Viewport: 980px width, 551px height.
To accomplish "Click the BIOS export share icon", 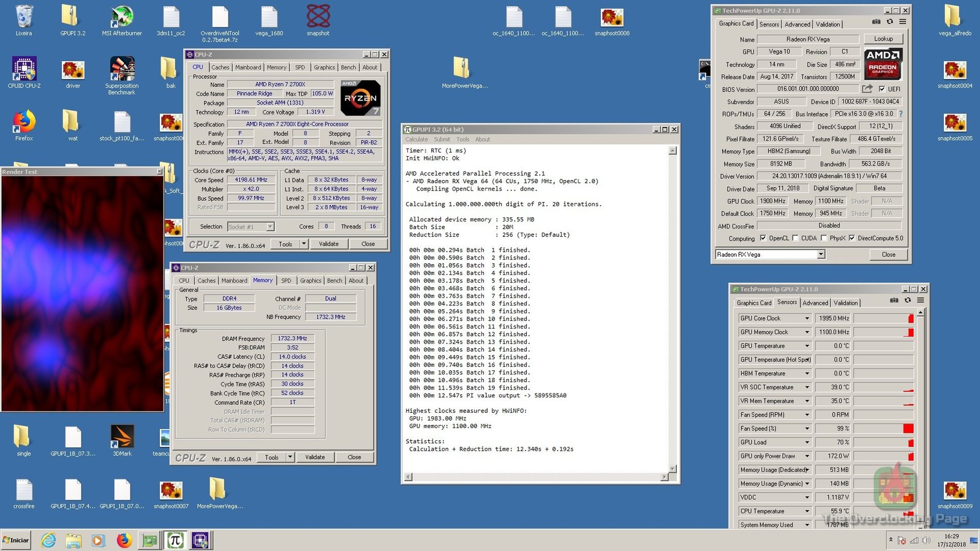I will pos(867,89).
